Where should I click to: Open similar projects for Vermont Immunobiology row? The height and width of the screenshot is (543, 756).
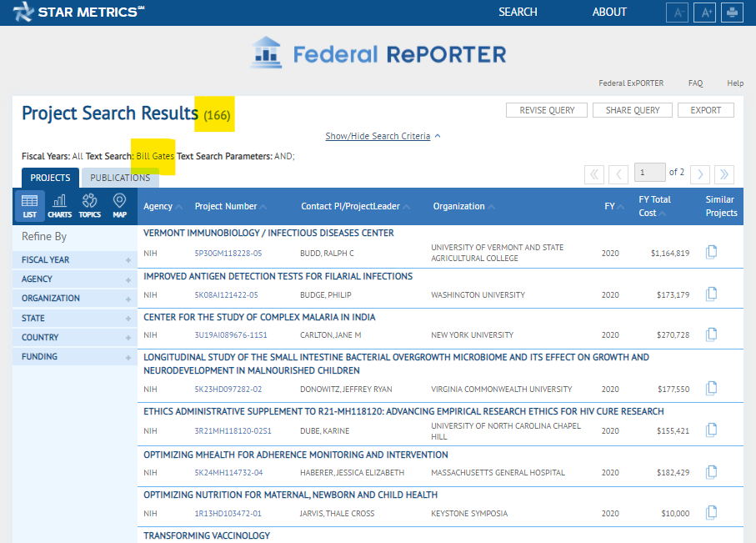coord(711,252)
